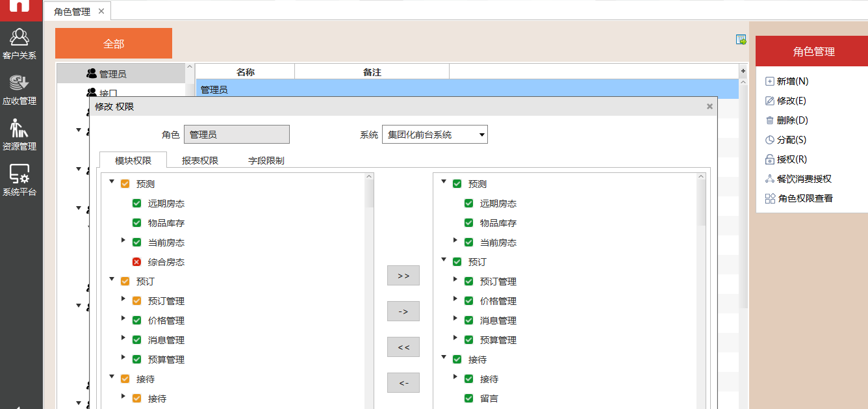Click the 授权(R) lock icon
The height and width of the screenshot is (409, 868).
point(770,159)
